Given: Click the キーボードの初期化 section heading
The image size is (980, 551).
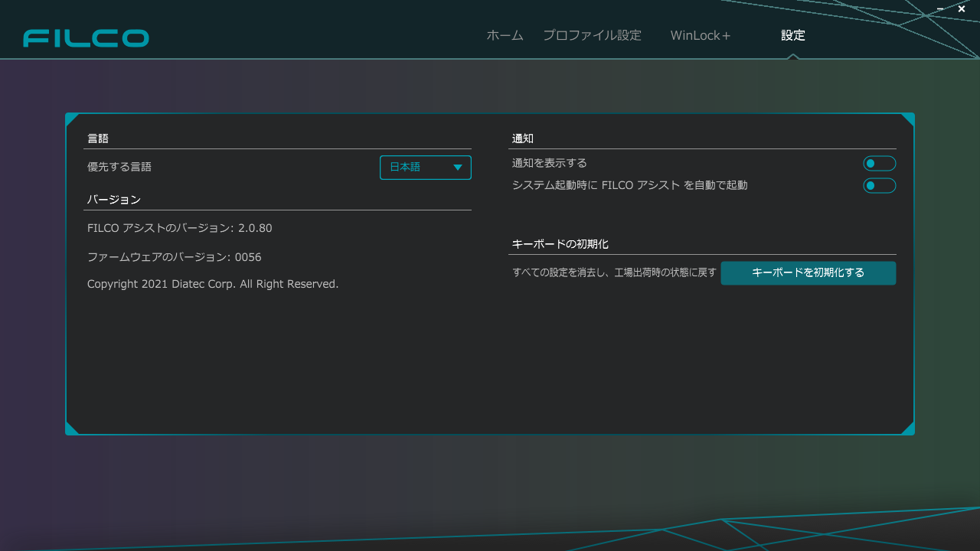Looking at the screenshot, I should [560, 244].
